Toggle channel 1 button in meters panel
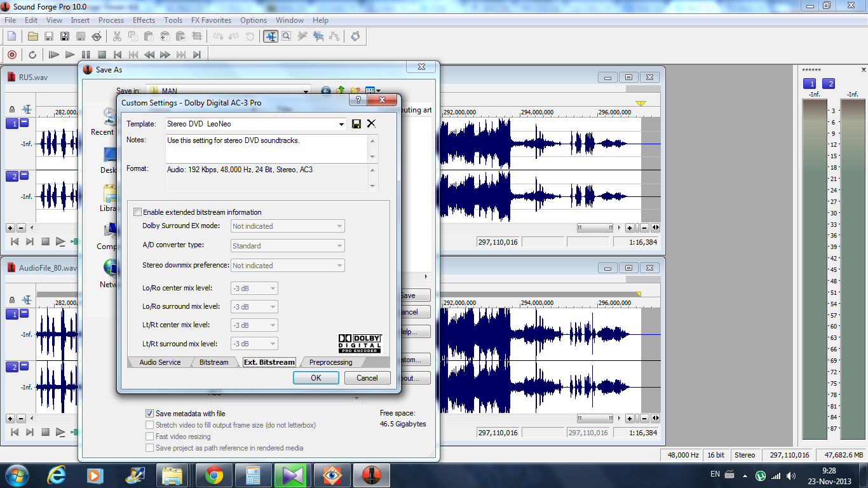The width and height of the screenshot is (868, 488). (810, 84)
